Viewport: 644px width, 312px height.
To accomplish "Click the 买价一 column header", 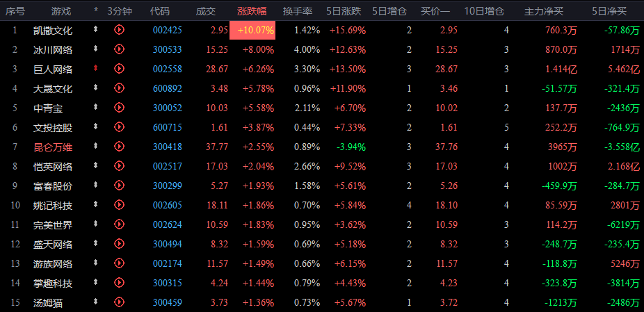I will (x=435, y=11).
